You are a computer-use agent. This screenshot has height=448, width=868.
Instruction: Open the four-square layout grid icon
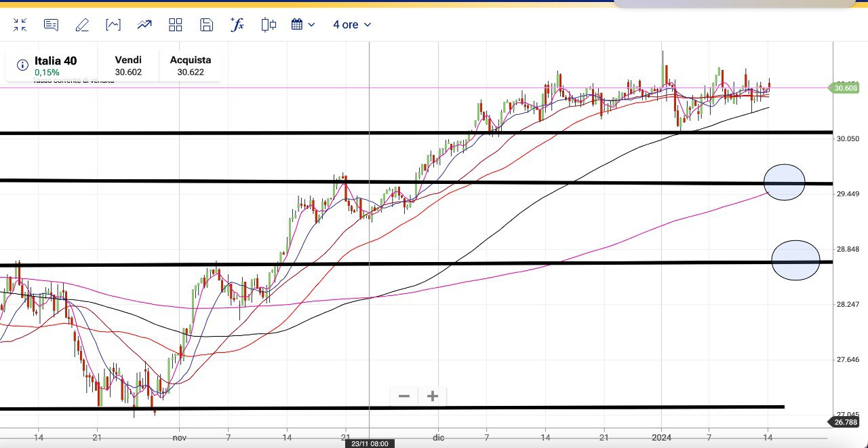(176, 25)
